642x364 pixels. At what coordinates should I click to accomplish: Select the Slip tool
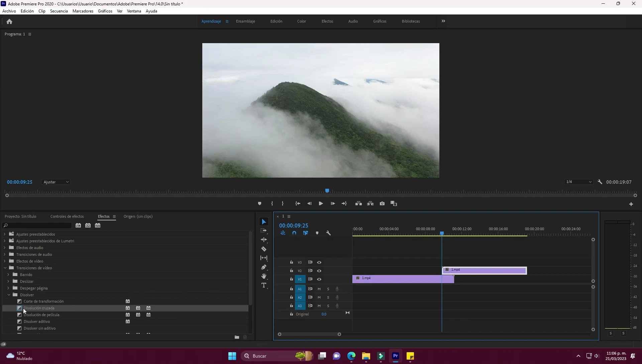pyautogui.click(x=264, y=258)
